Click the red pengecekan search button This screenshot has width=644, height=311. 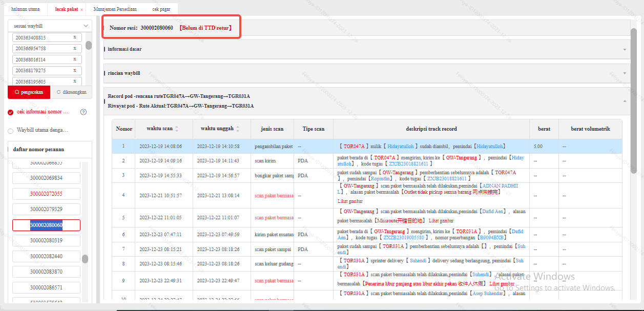coord(29,92)
